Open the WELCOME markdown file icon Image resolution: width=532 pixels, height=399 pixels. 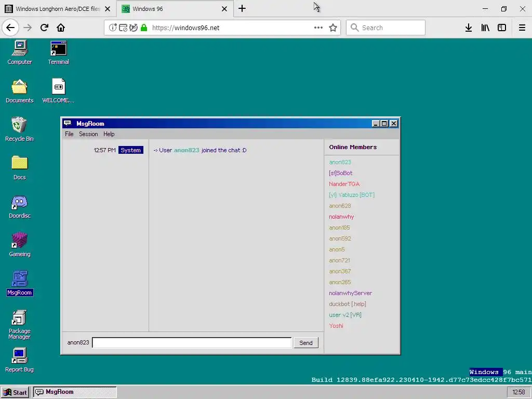pyautogui.click(x=58, y=91)
